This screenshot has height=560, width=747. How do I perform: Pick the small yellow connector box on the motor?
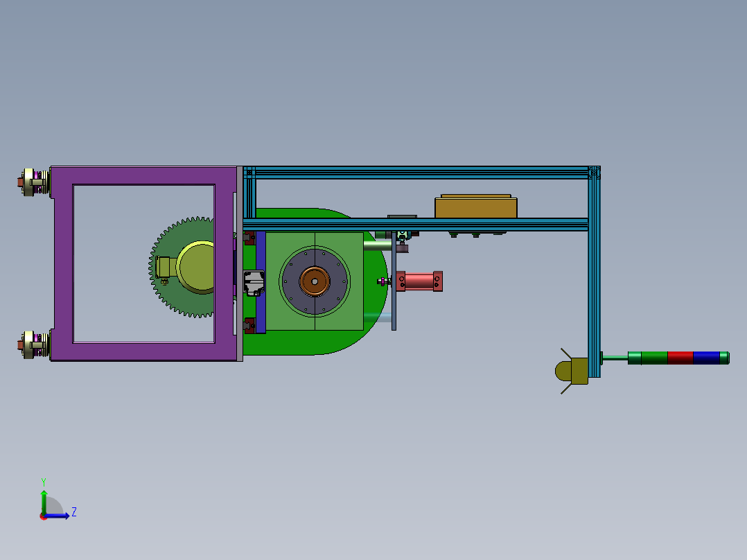coord(162,268)
